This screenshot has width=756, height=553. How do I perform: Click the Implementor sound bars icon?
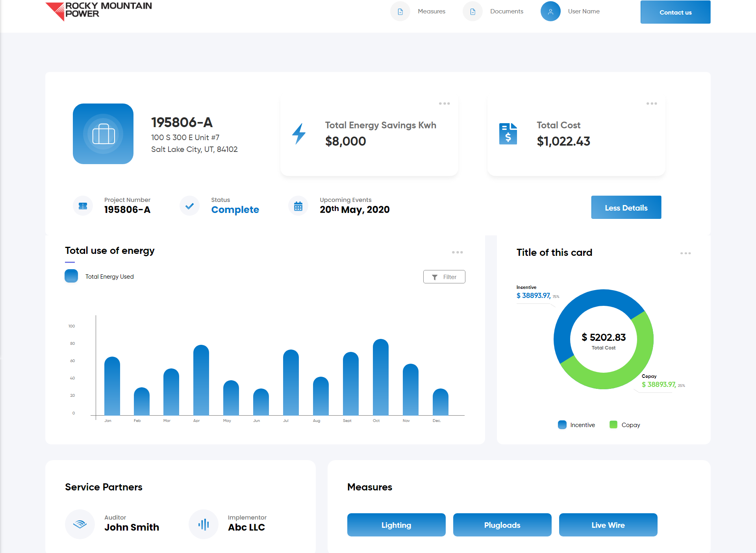(204, 524)
